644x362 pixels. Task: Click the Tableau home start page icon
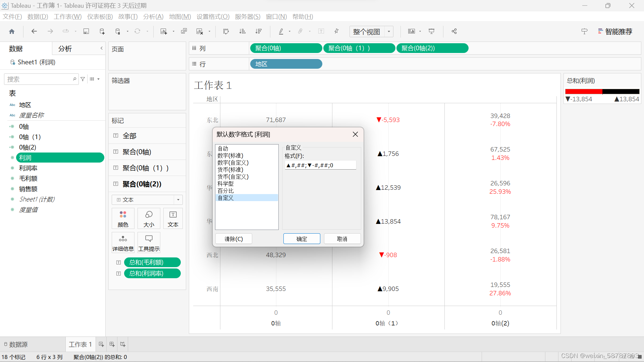tap(12, 32)
